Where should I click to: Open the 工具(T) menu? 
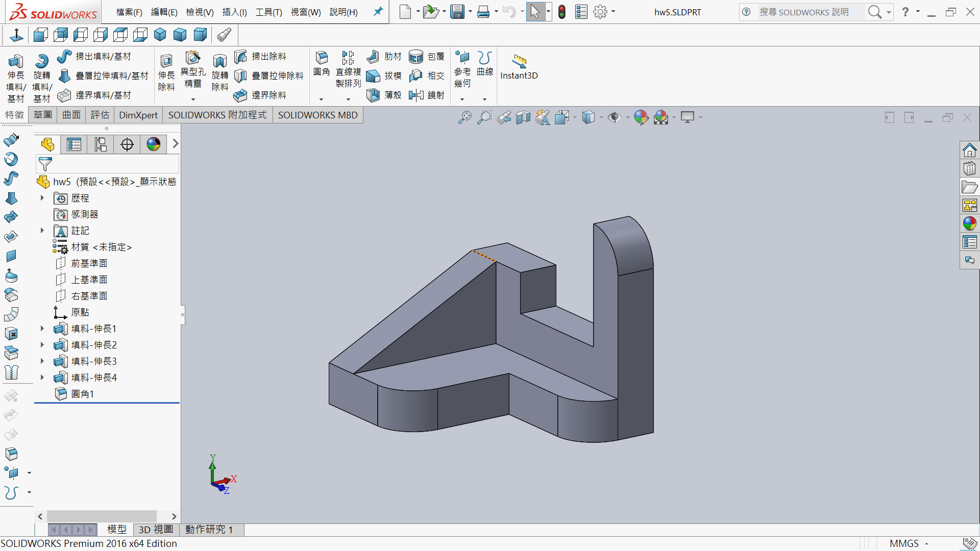[x=268, y=12]
